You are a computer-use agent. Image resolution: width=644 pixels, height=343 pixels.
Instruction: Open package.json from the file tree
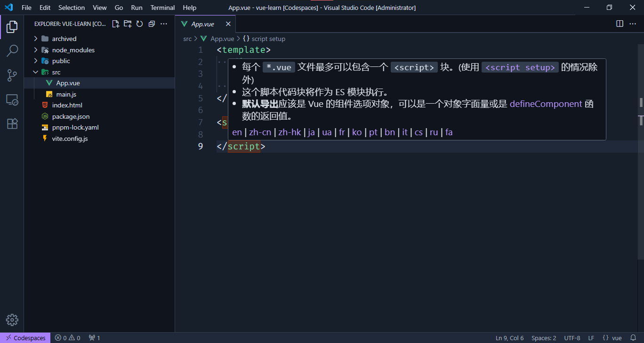pyautogui.click(x=99, y=116)
